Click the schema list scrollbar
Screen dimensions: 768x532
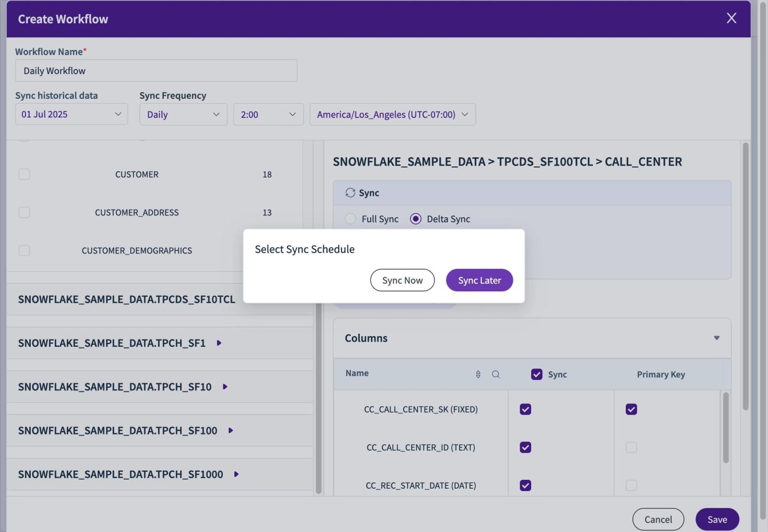[x=318, y=398]
